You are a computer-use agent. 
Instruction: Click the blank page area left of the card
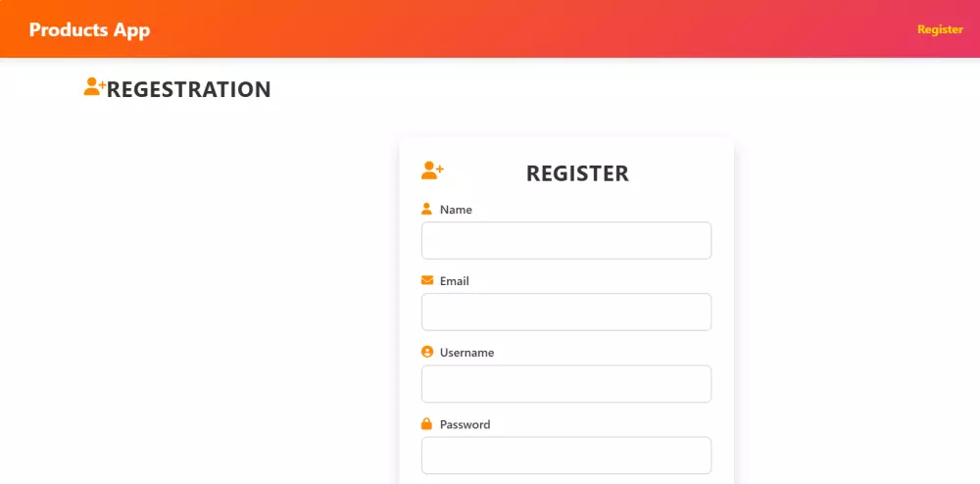(x=196, y=294)
